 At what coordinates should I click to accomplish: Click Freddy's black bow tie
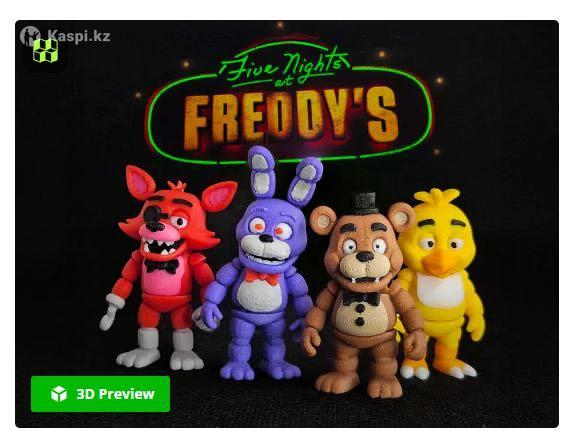coord(361,298)
